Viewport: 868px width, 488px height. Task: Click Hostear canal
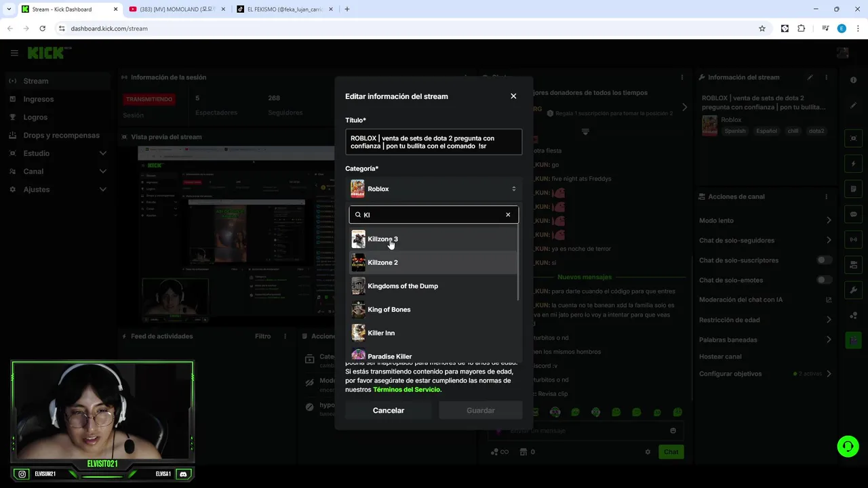720,357
